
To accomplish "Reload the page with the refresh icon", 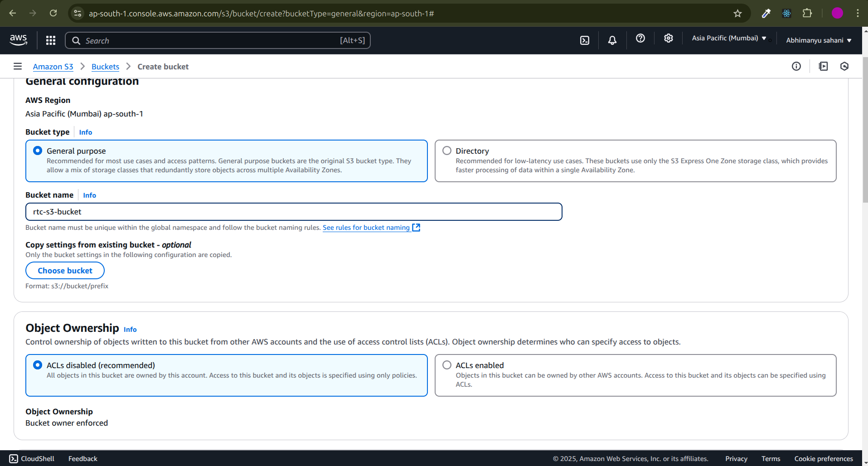I will 53,13.
